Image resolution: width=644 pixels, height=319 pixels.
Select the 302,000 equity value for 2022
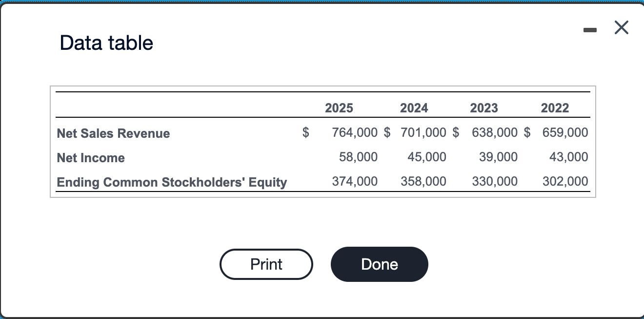click(x=565, y=181)
